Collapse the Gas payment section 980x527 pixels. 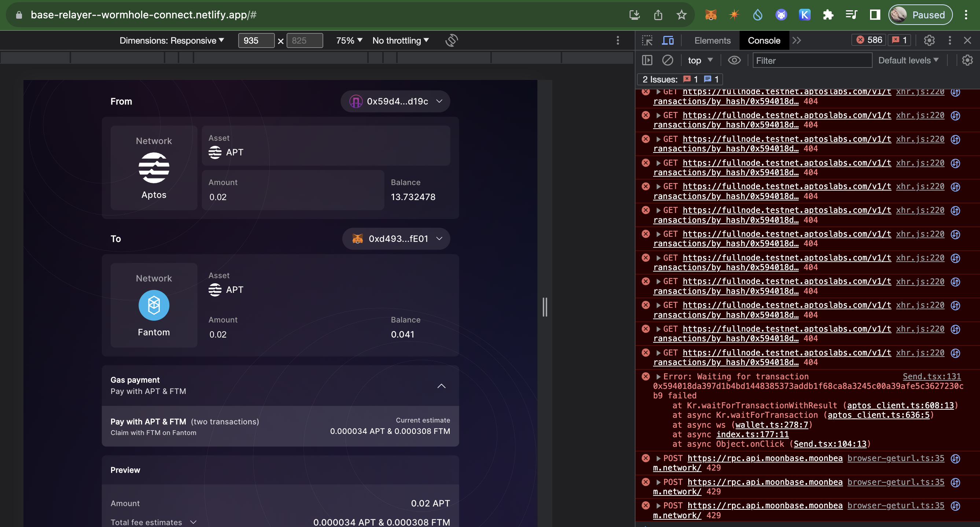coord(441,386)
